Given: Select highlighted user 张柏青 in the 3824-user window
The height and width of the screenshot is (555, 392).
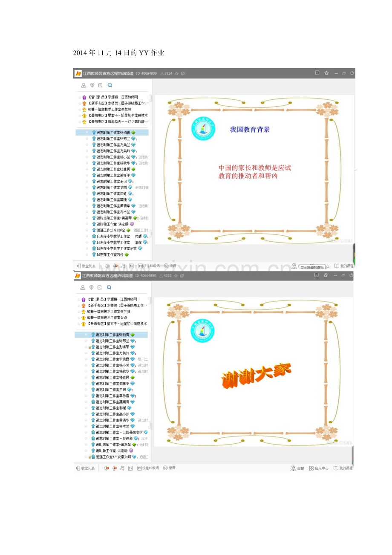Looking at the screenshot, I should [112, 133].
